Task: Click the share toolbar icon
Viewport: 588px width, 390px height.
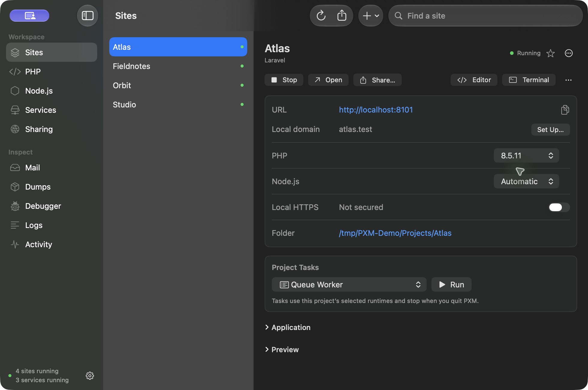Action: click(x=342, y=16)
